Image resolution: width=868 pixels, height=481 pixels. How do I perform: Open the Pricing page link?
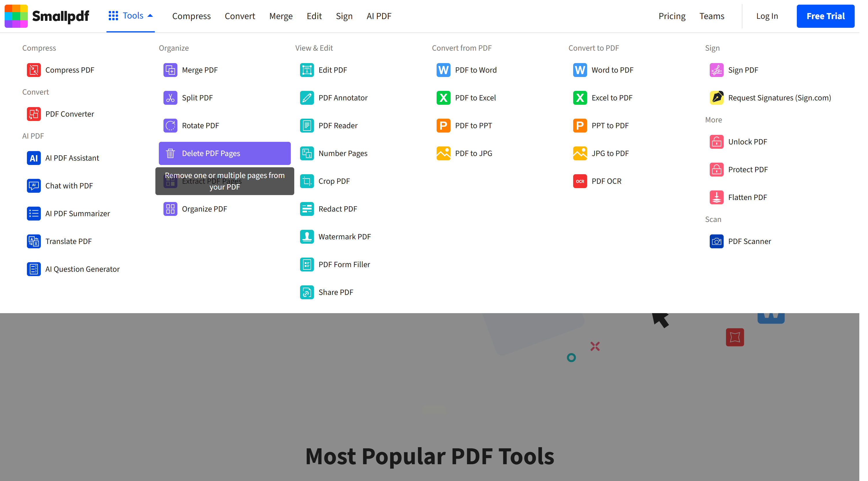(x=672, y=16)
